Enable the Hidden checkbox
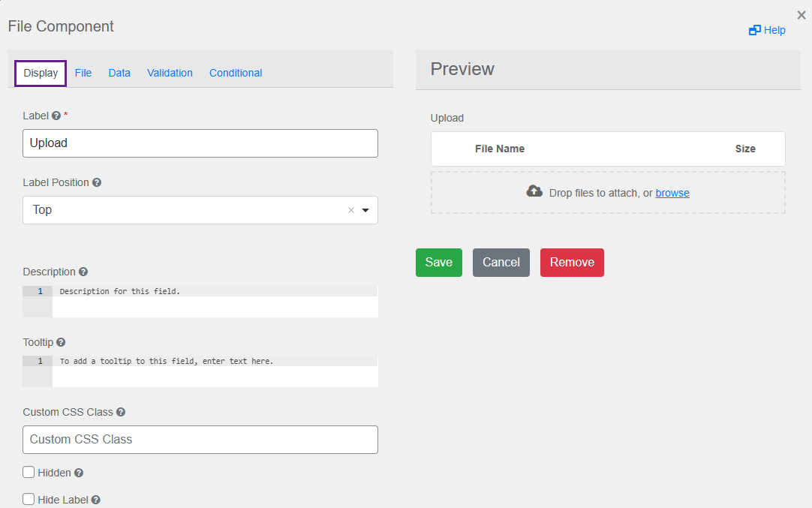812x508 pixels. click(x=29, y=473)
